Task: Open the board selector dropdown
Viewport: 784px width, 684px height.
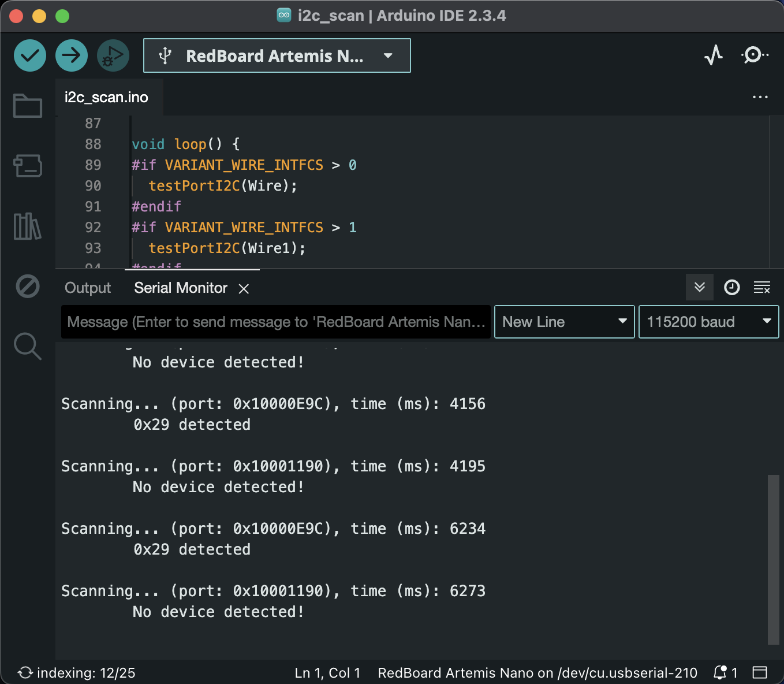Action: point(277,55)
